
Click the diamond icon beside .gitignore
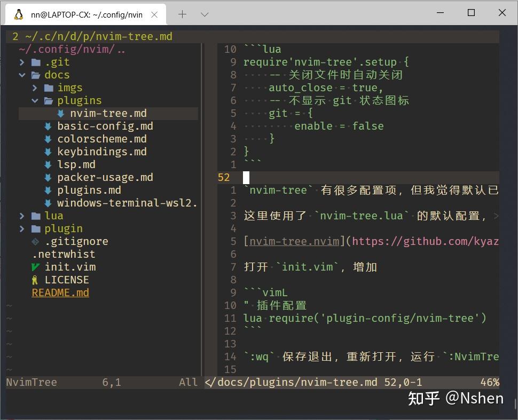(35, 241)
